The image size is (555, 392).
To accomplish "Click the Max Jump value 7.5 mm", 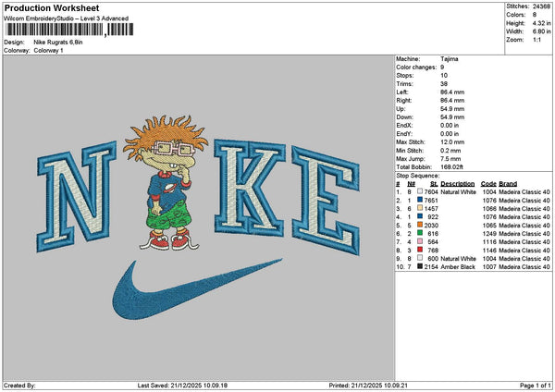I will 450,159.
